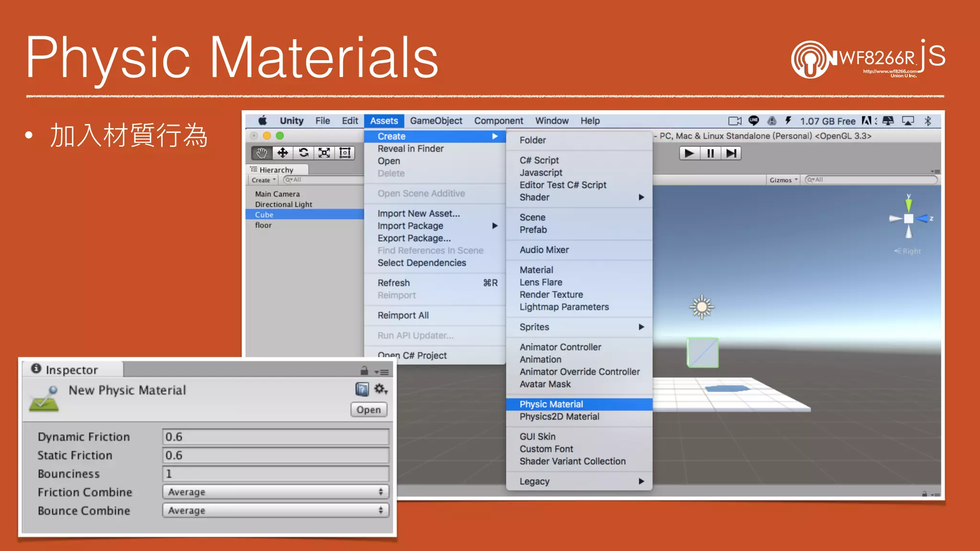
Task: Select the Hand tool in Unity toolbar
Action: tap(262, 153)
